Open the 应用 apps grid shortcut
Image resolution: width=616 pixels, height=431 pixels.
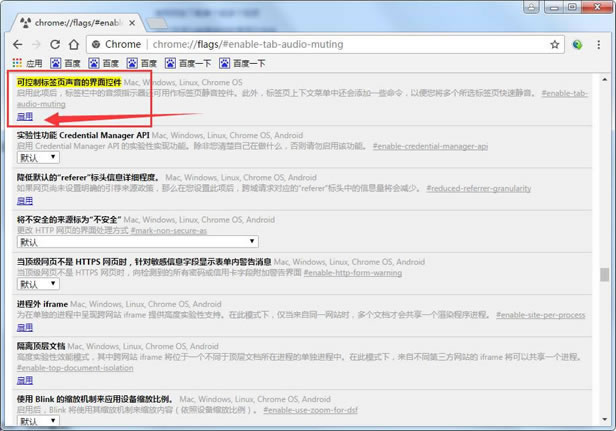click(27, 63)
